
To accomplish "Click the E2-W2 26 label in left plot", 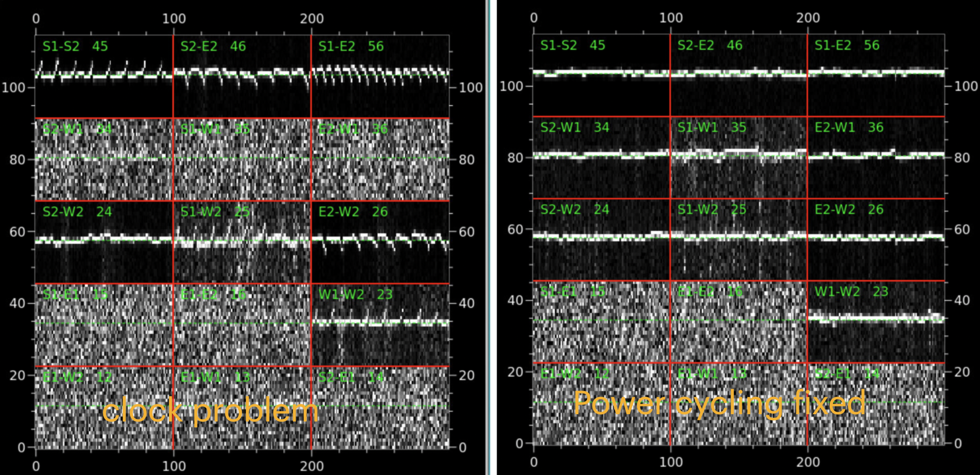I will [353, 212].
